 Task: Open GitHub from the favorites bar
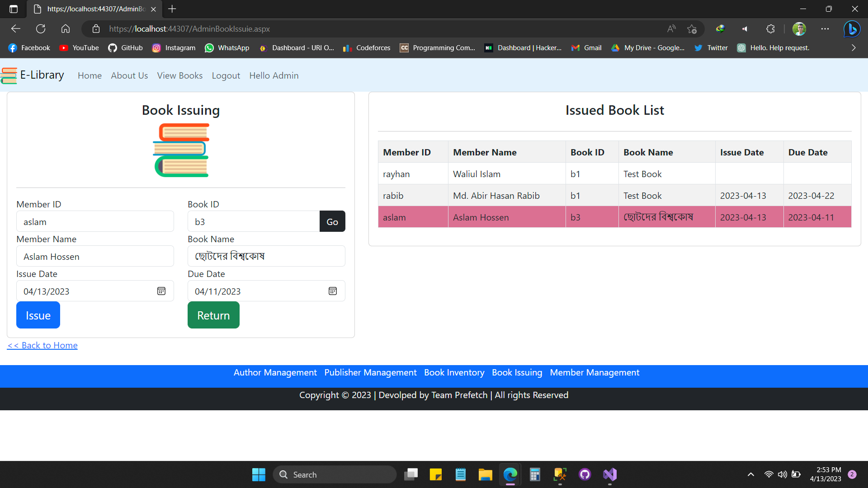(x=125, y=48)
